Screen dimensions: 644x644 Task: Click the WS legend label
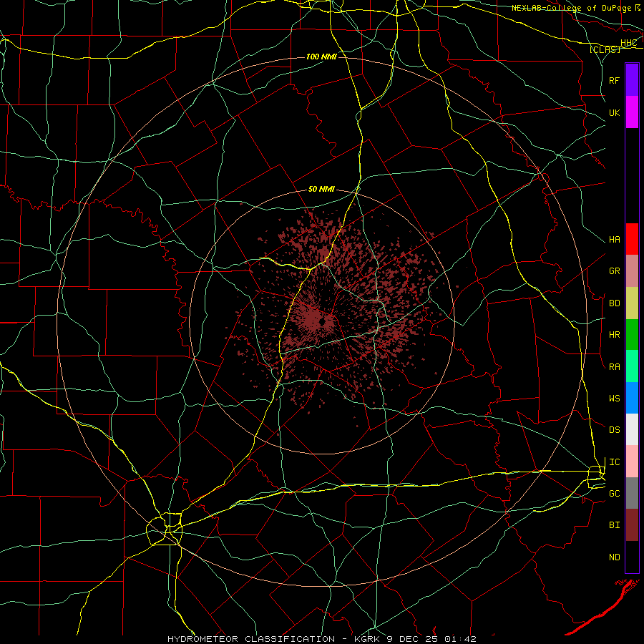[x=615, y=399]
